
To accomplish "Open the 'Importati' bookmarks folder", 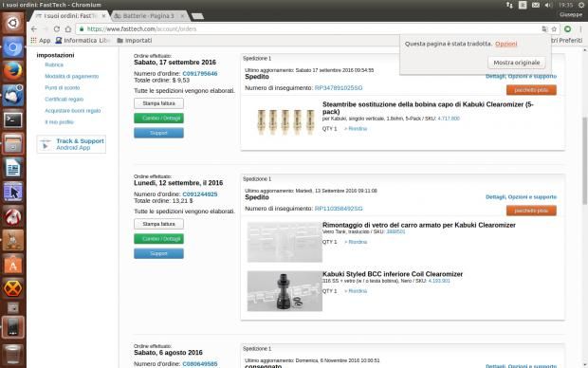I will pyautogui.click(x=135, y=40).
